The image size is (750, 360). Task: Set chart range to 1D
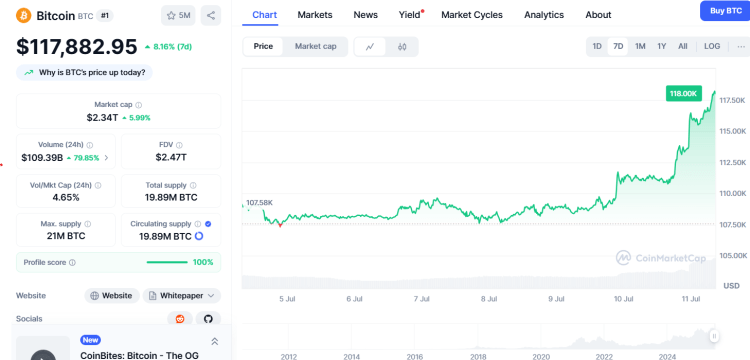coord(597,46)
